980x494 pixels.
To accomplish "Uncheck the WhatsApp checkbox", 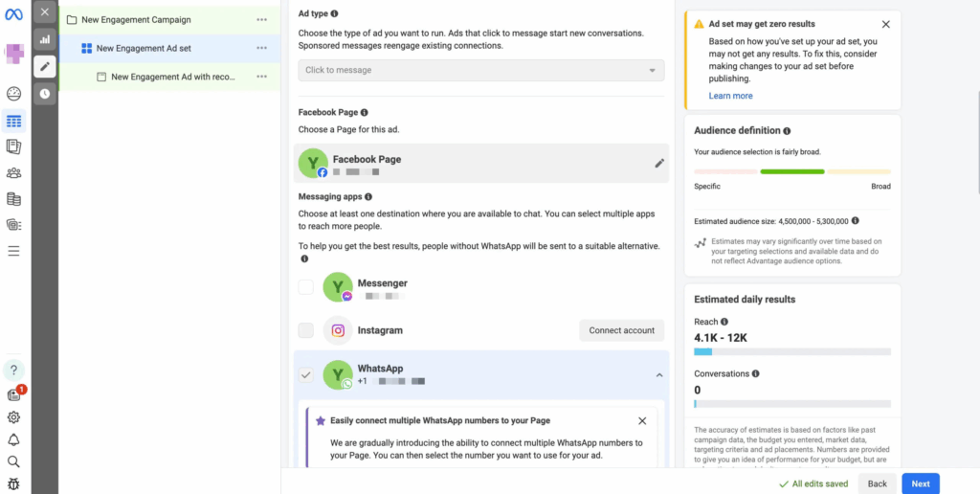I will pos(305,374).
